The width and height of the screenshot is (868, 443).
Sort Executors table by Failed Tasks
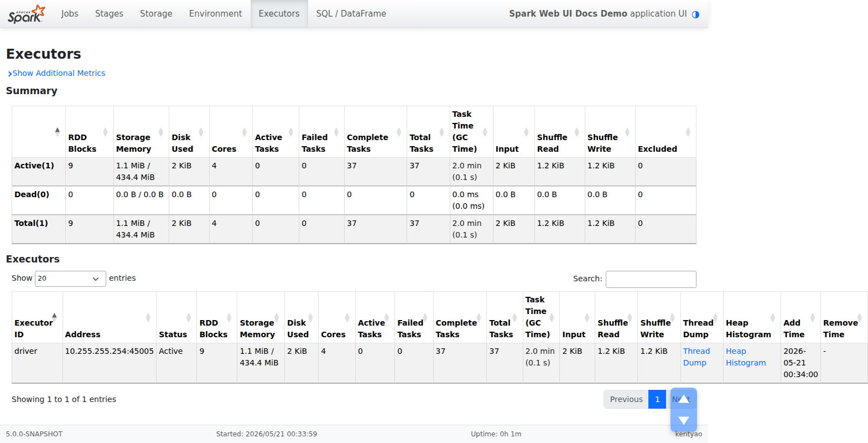pyautogui.click(x=414, y=317)
